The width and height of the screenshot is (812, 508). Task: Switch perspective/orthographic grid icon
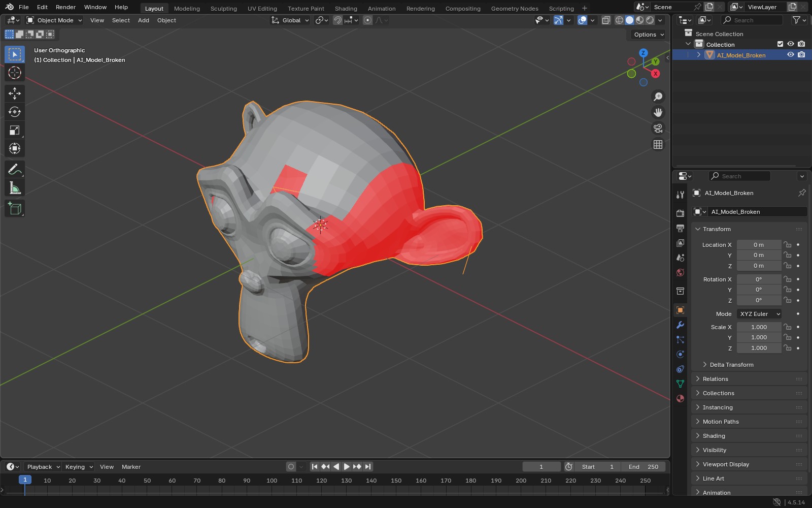[658, 144]
